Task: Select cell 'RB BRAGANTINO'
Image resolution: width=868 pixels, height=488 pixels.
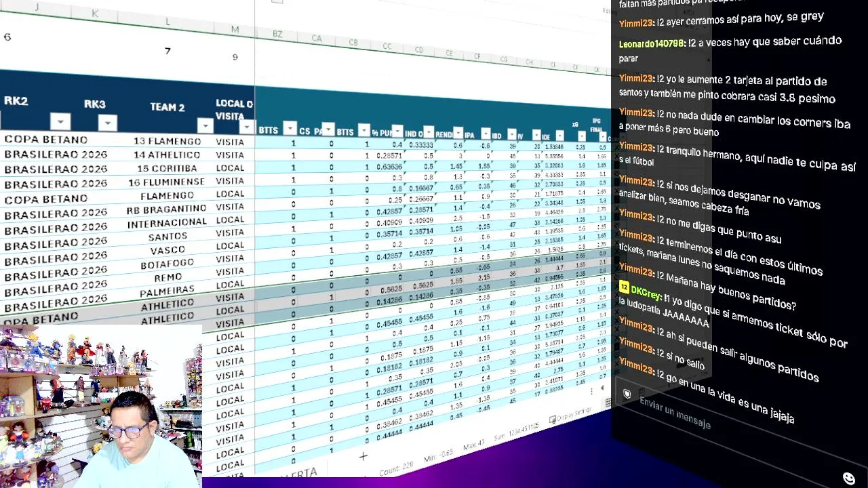Action: [167, 209]
